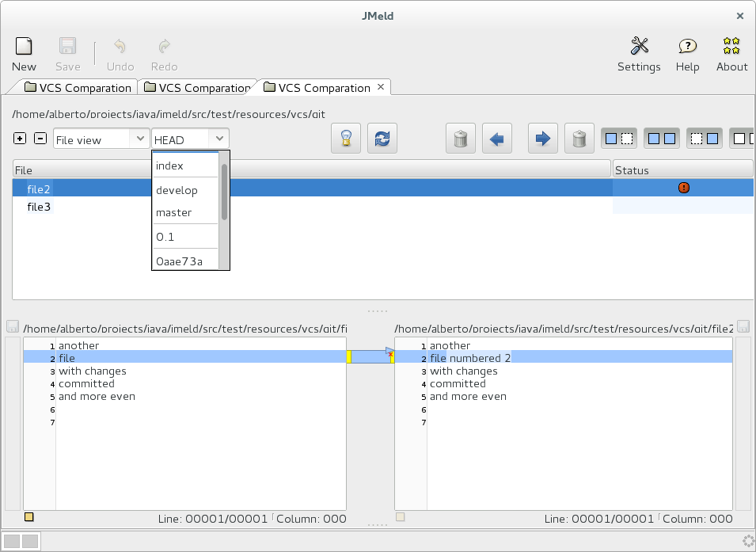Click 'and more even' in left pane
The height and width of the screenshot is (552, 756).
(x=97, y=396)
